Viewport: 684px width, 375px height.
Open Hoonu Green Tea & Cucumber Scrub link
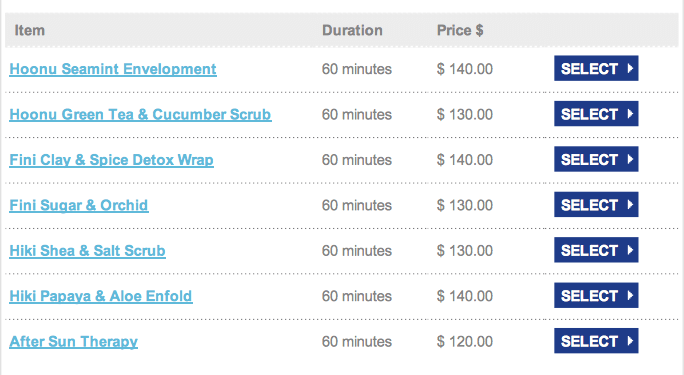(140, 114)
